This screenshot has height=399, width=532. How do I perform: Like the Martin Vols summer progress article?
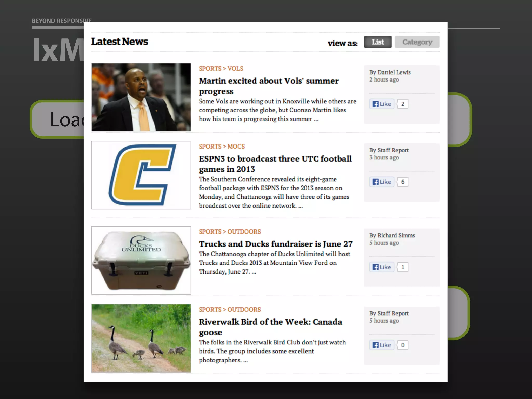tap(382, 104)
